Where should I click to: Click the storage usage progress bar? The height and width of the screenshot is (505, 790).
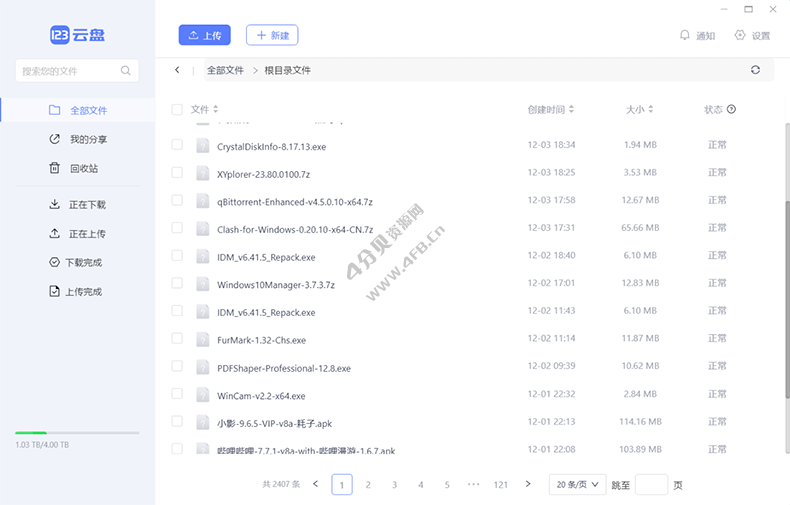coord(77,433)
